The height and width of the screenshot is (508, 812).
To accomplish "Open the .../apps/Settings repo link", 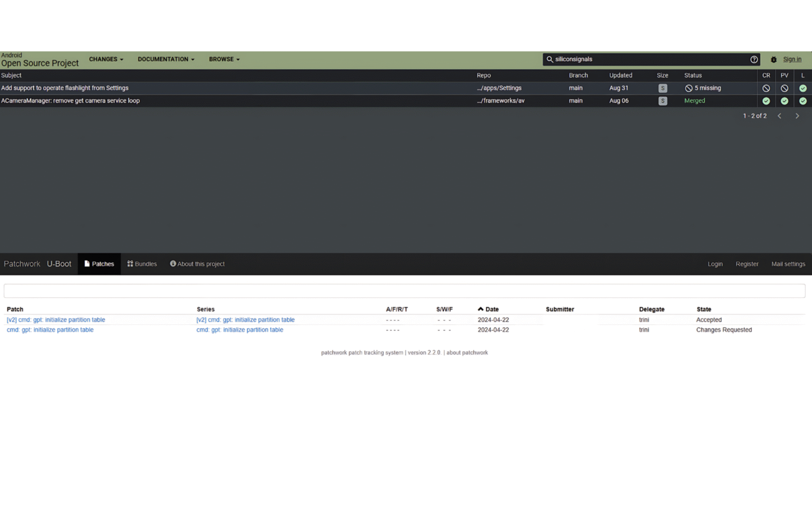I will (x=499, y=88).
